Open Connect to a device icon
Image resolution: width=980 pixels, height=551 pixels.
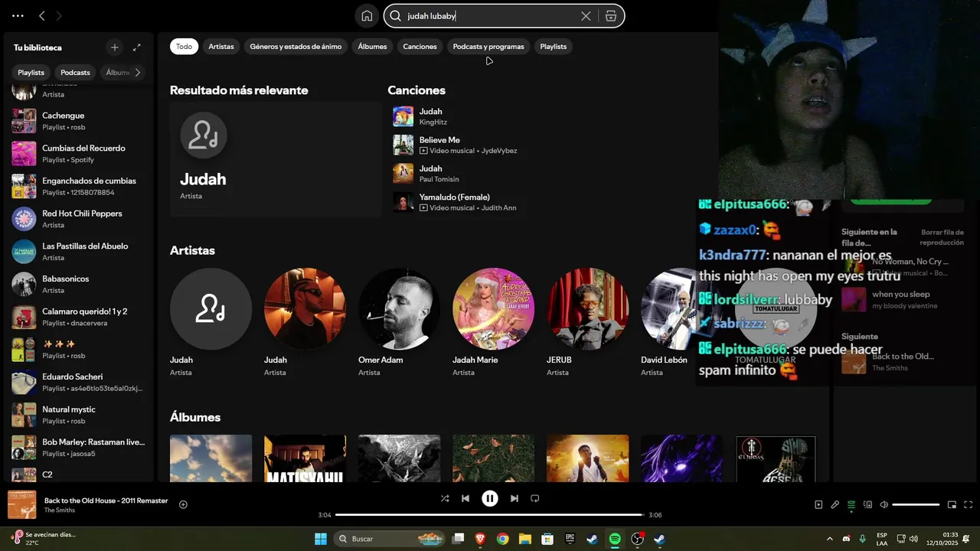pyautogui.click(x=867, y=505)
